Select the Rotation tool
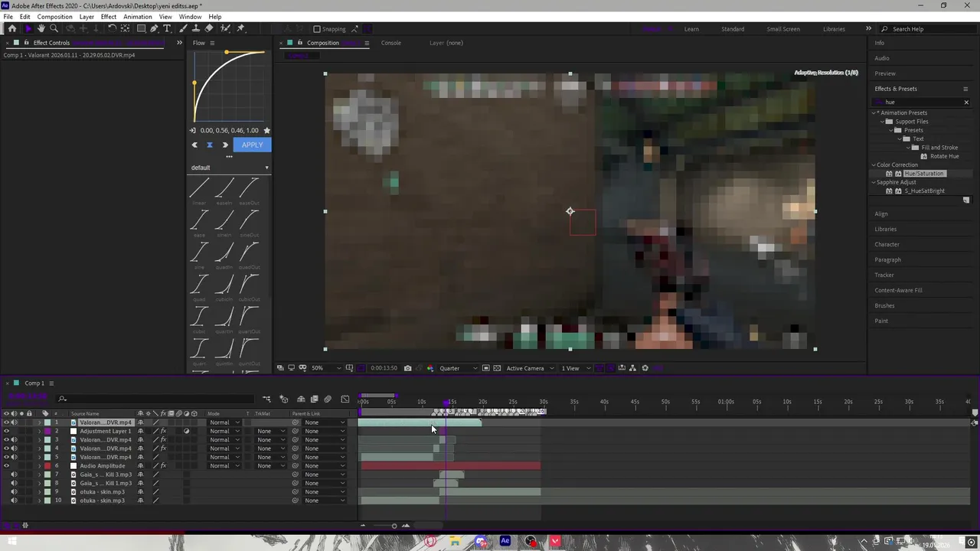The width and height of the screenshot is (980, 551). (112, 28)
